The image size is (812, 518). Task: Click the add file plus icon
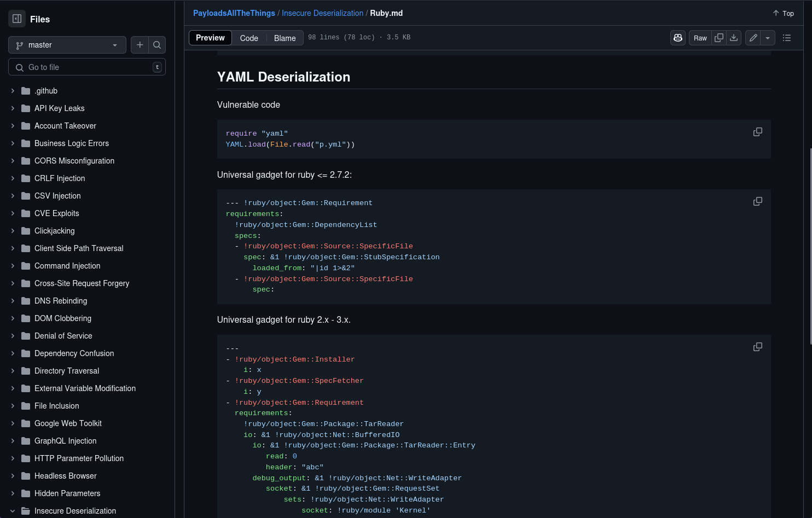pos(140,45)
